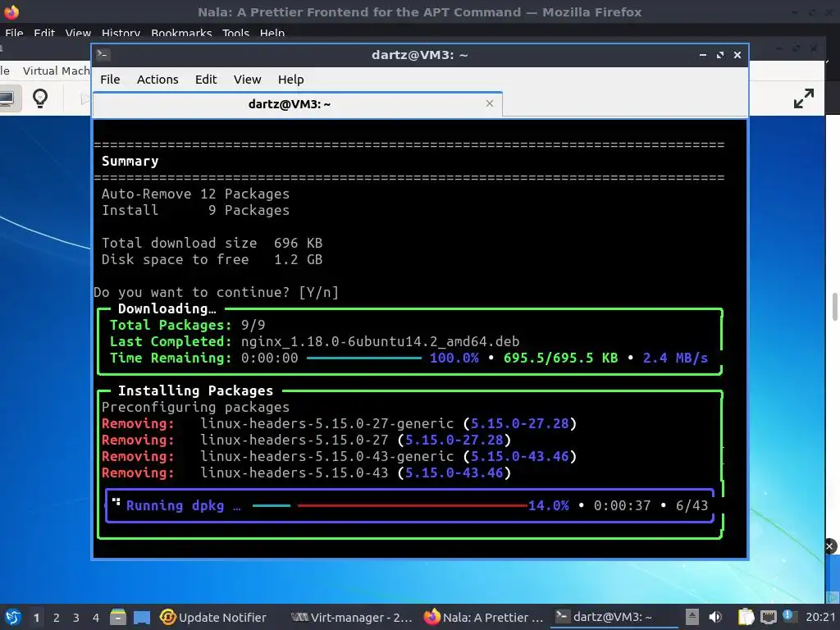Click the 2.4 MB/s download speed
The image size is (840, 630).
coord(675,358)
